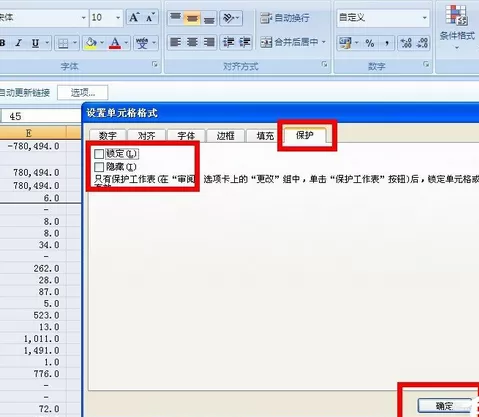Select Top Align icon
479x417 pixels.
[176, 18]
